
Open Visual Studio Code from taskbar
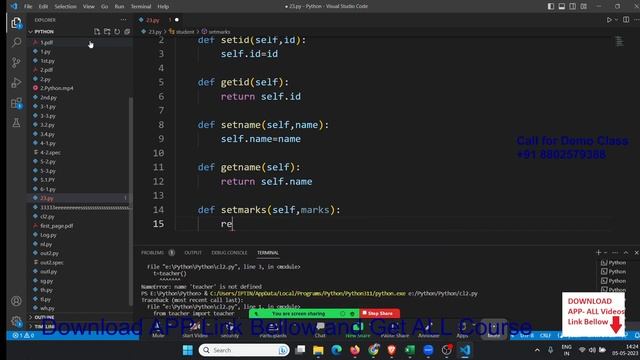(x=465, y=350)
